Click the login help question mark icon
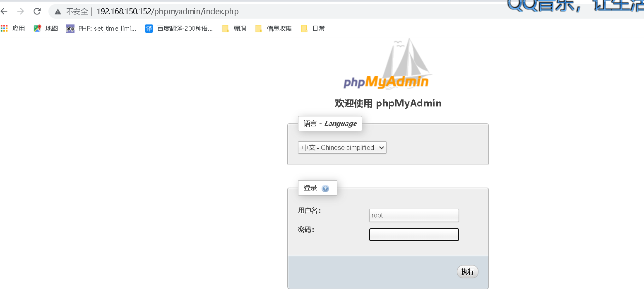The image size is (644, 292). point(325,188)
